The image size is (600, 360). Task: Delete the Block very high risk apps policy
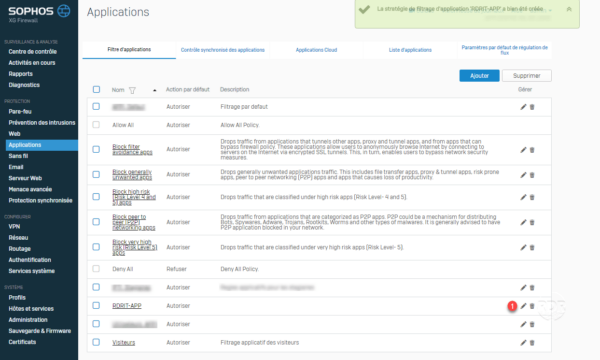532,248
